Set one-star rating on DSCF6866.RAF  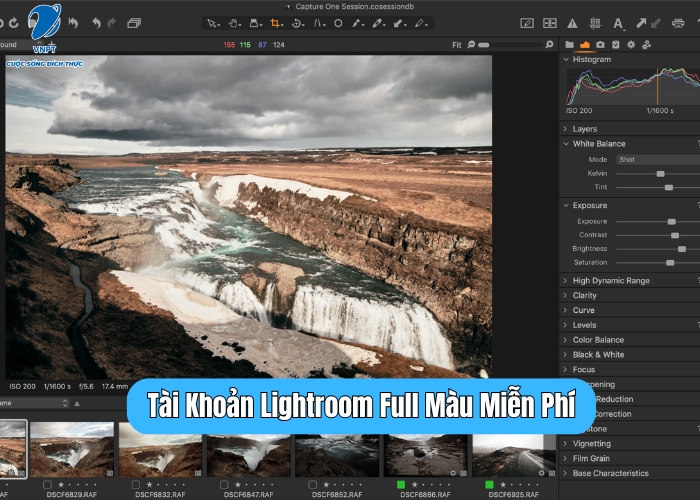pos(414,484)
